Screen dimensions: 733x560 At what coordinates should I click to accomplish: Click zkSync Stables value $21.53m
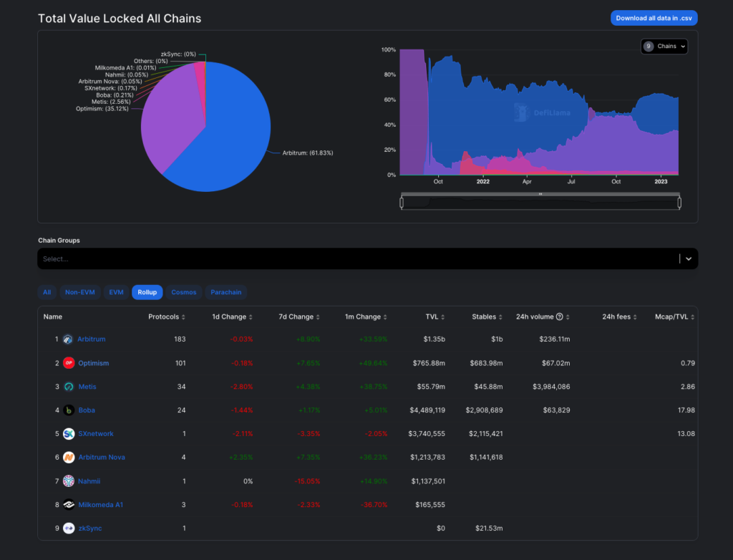click(489, 528)
